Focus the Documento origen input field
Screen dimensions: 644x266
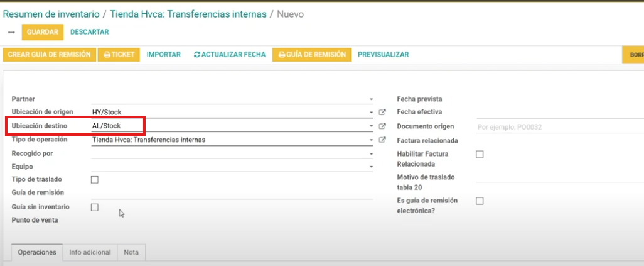point(561,127)
